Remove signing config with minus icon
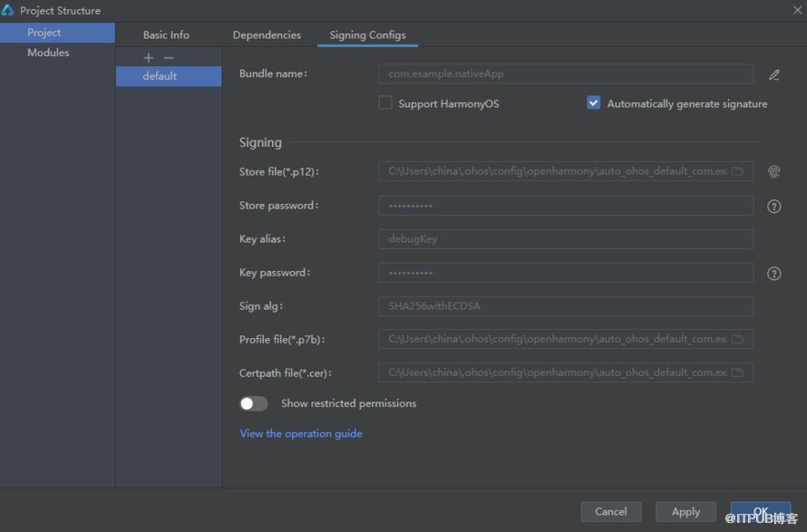Viewport: 807px width, 532px height. tap(169, 58)
